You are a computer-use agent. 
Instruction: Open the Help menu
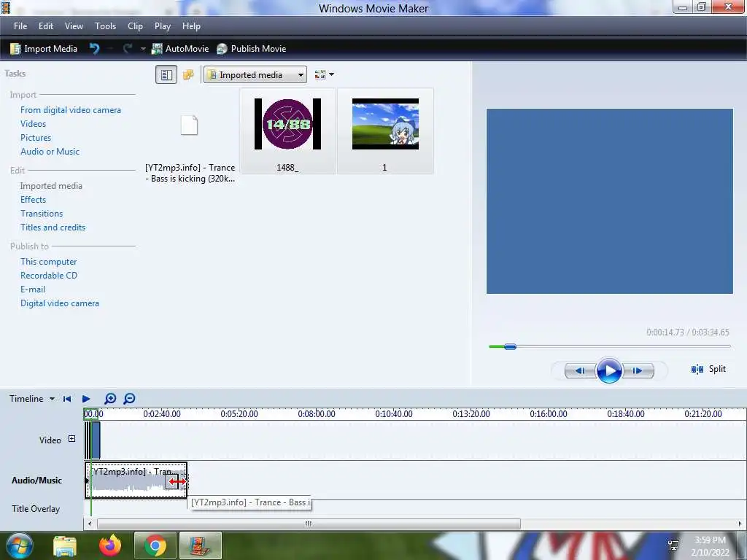pyautogui.click(x=191, y=26)
